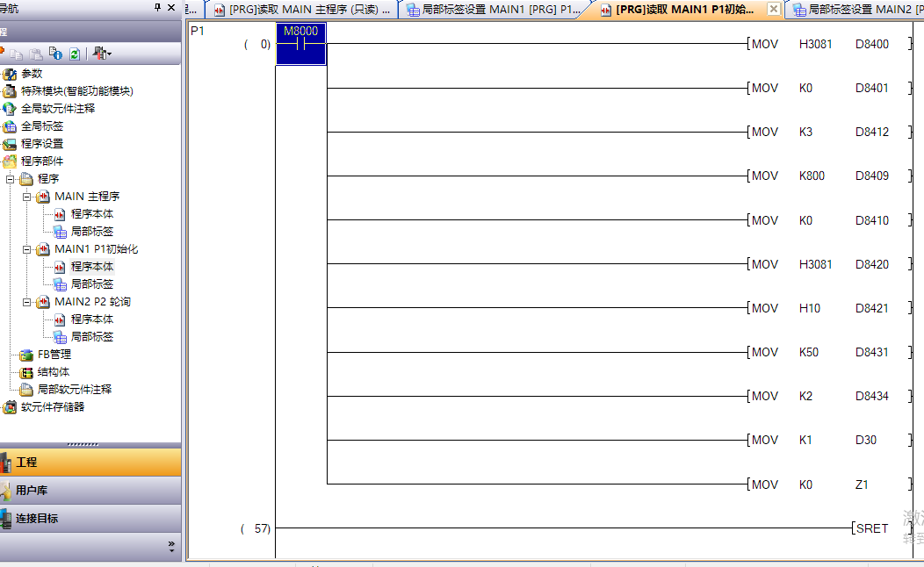Switch to the MAIN 主程序 (只读) tab

click(x=302, y=10)
